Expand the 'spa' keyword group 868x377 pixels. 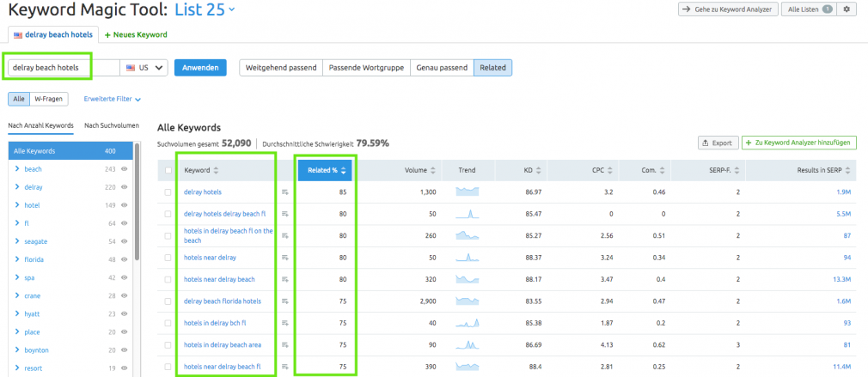pos(17,277)
